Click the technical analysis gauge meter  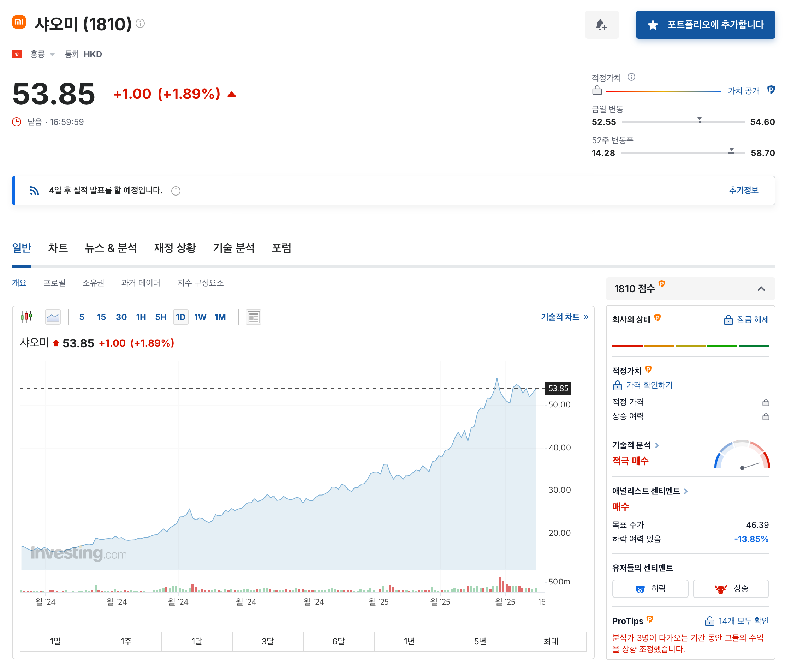pyautogui.click(x=742, y=455)
